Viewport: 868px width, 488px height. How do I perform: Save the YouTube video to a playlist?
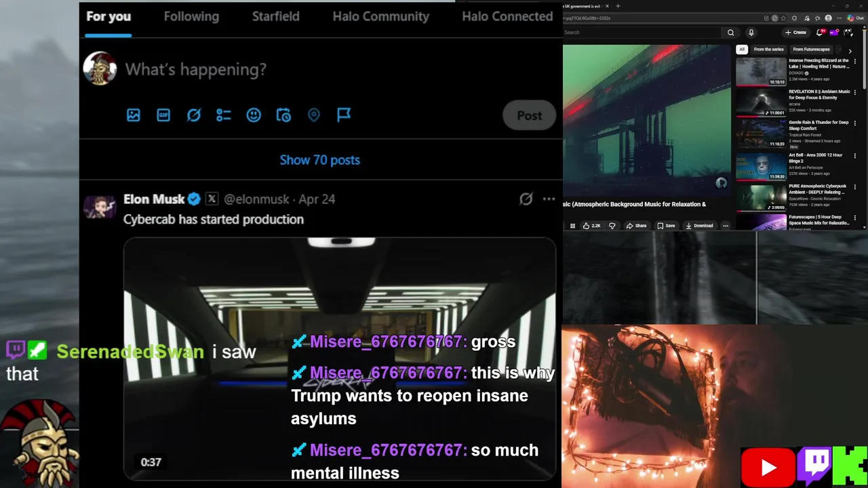pyautogui.click(x=666, y=226)
